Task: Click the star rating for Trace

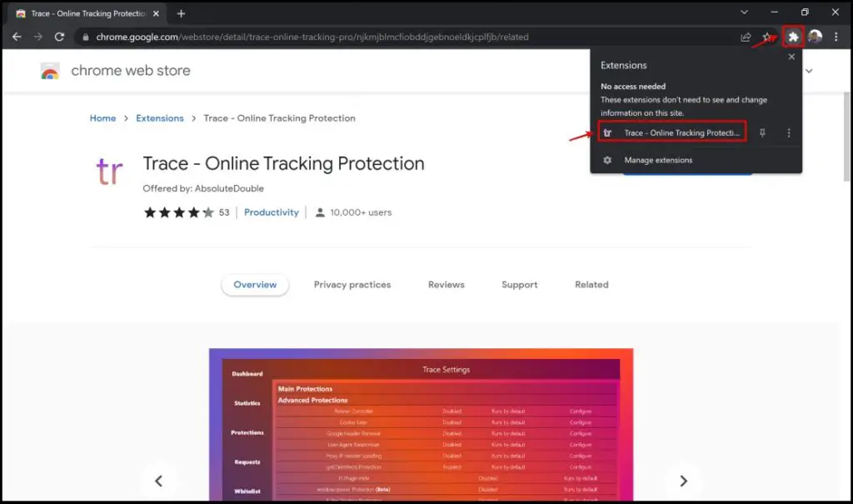Action: pos(179,212)
